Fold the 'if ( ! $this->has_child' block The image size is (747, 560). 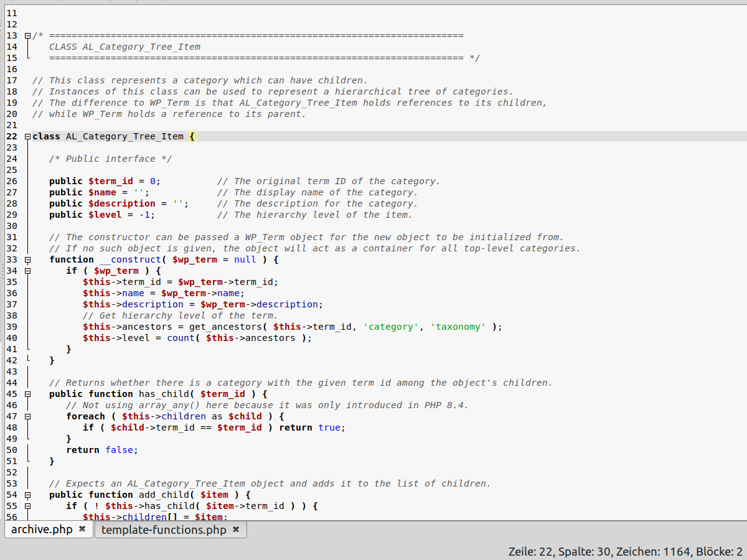click(27, 506)
